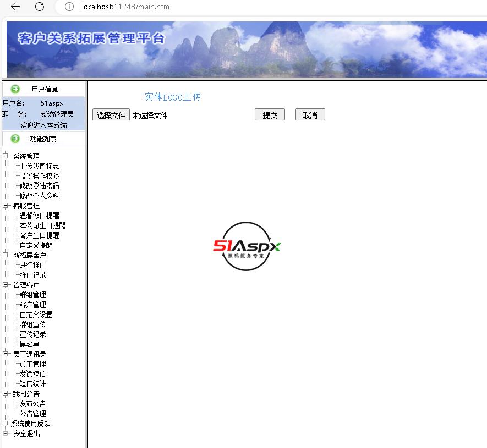The image size is (487, 448).
Task: Click the 取消 button
Action: (x=310, y=114)
